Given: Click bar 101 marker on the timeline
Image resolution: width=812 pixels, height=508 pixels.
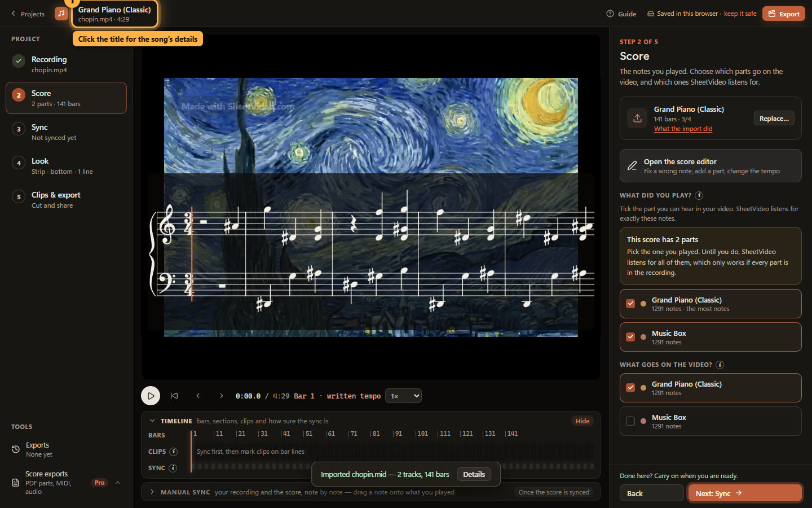Looking at the screenshot, I should pos(422,433).
